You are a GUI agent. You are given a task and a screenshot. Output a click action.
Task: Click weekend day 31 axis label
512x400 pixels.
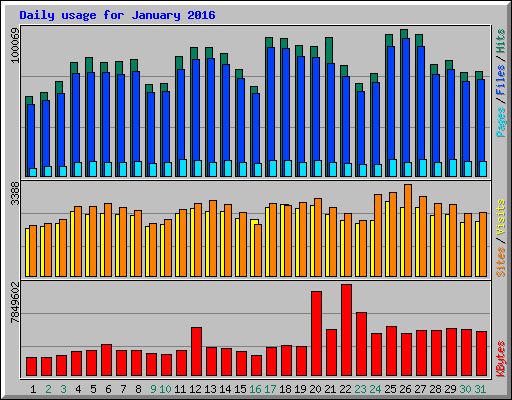tap(480, 389)
